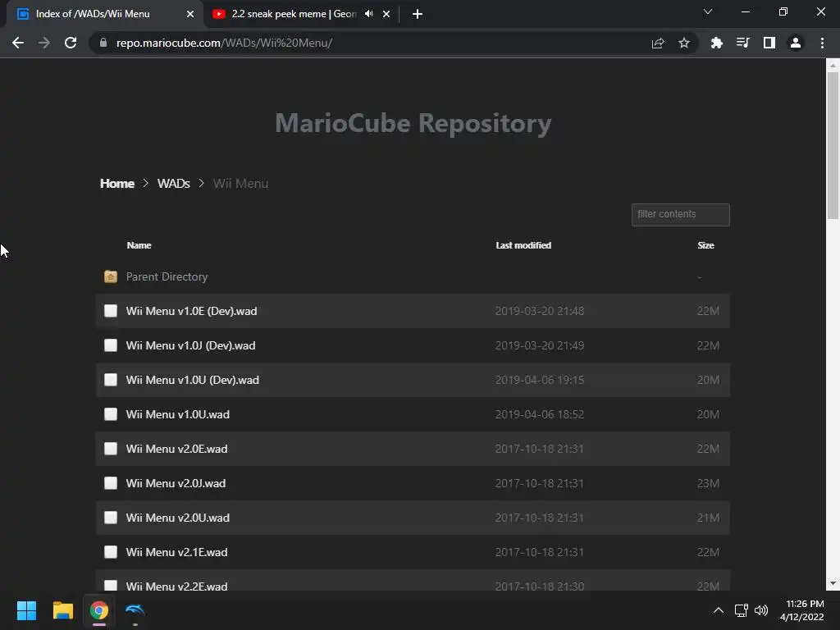Download Wii Menu v1.0U (Dev).wad

tap(192, 380)
